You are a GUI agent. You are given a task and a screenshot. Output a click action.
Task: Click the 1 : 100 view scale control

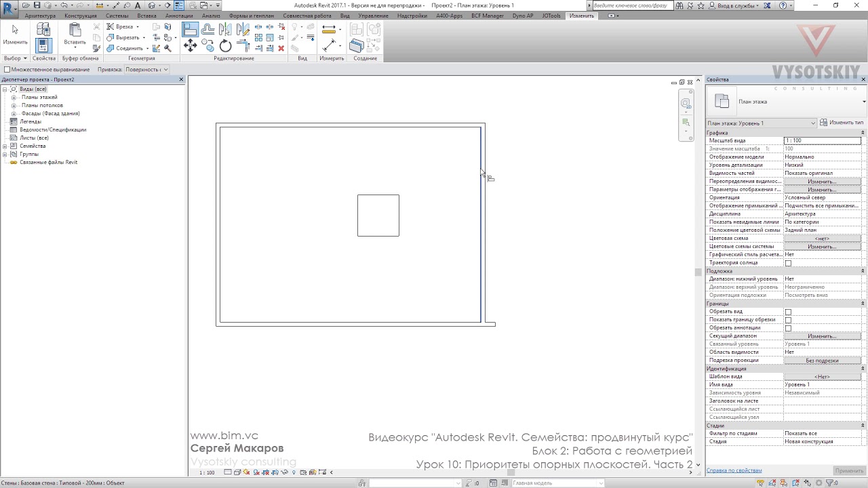point(207,472)
